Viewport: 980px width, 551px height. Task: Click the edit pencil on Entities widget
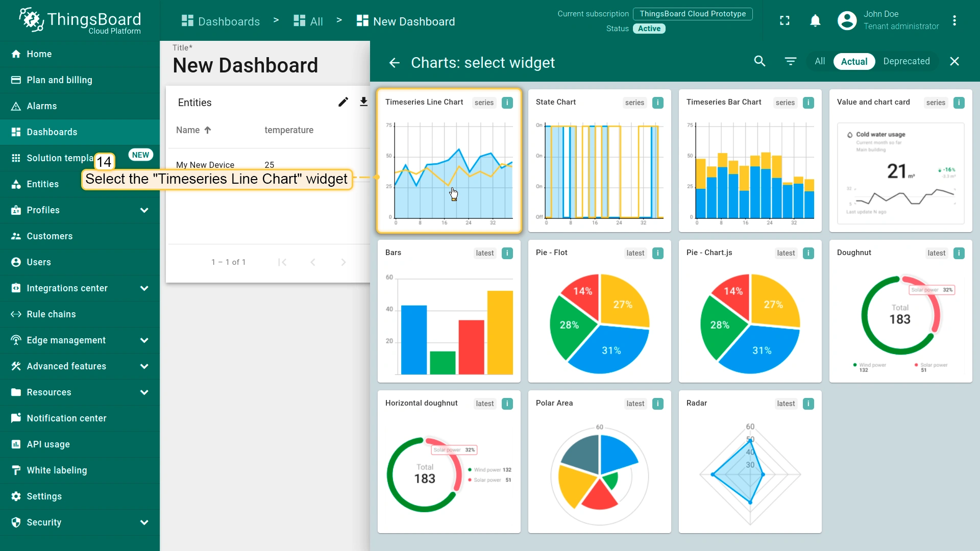[x=343, y=103]
